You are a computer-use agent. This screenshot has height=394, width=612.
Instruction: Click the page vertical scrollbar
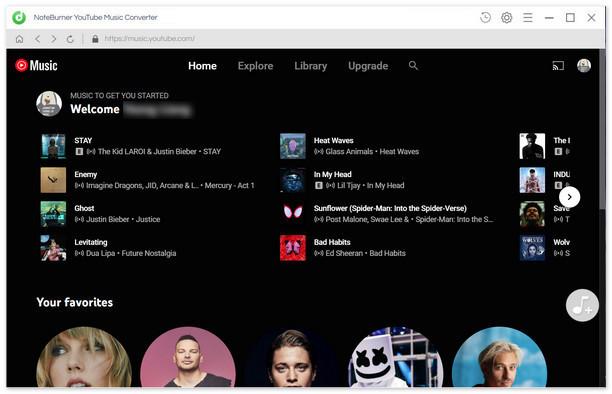pos(602,129)
